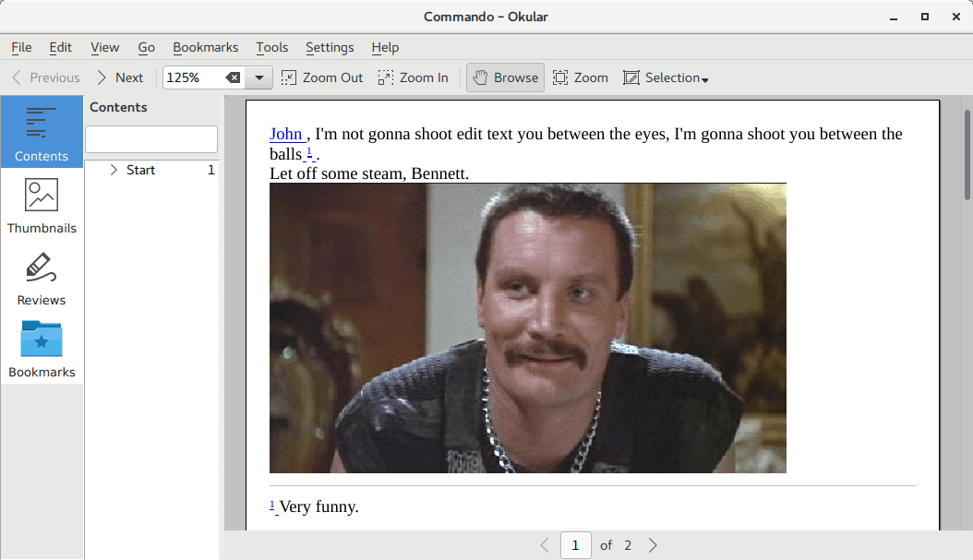Click the current page number field
Viewport: 973px width, 560px height.
pos(576,545)
